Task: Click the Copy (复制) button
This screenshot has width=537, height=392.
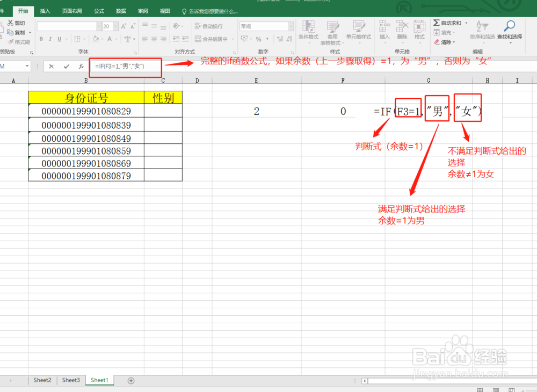Action: 16,33
